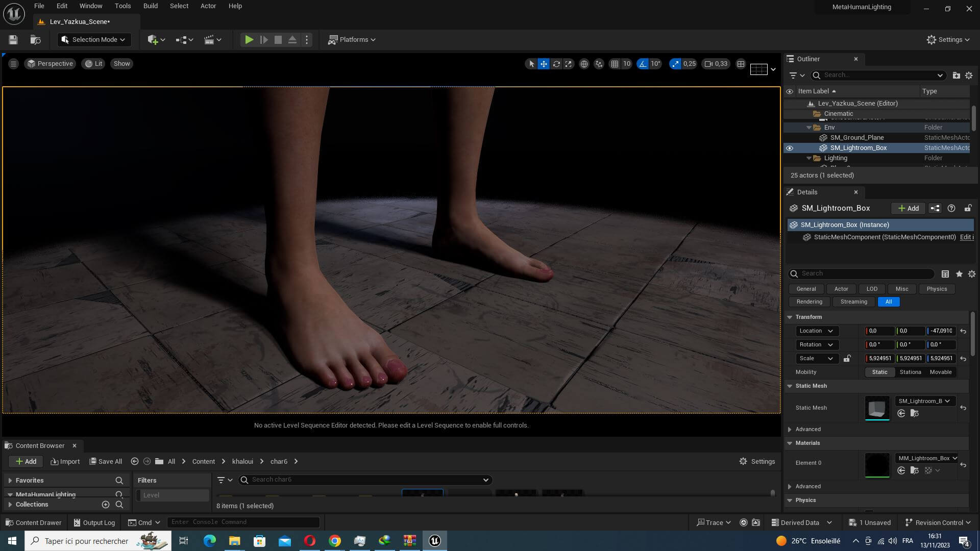
Task: Select the rotate transform gizmo tool
Action: [556, 64]
